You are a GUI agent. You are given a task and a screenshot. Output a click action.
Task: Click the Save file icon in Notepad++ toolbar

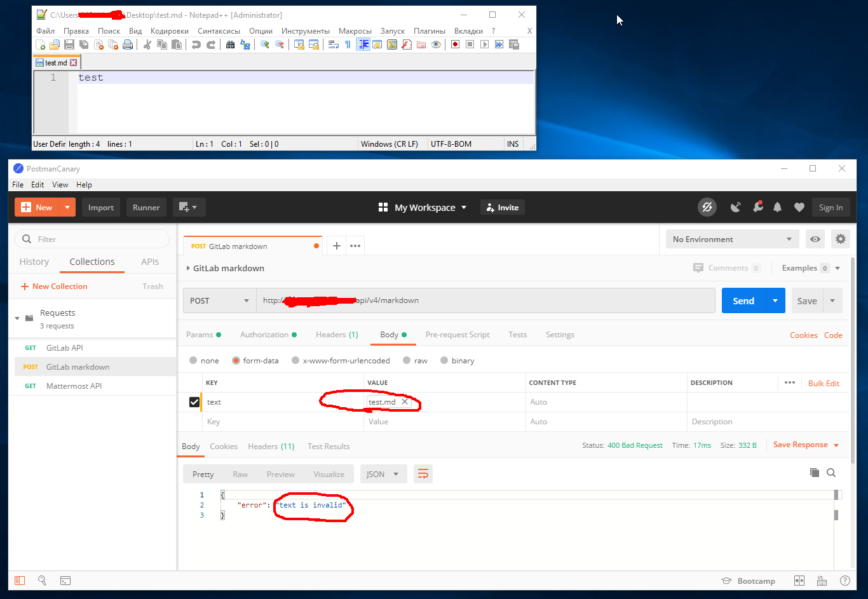coord(69,44)
